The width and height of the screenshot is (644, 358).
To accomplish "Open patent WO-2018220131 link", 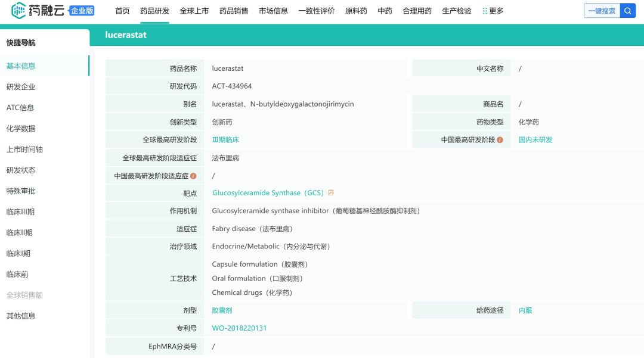I will 239,328.
